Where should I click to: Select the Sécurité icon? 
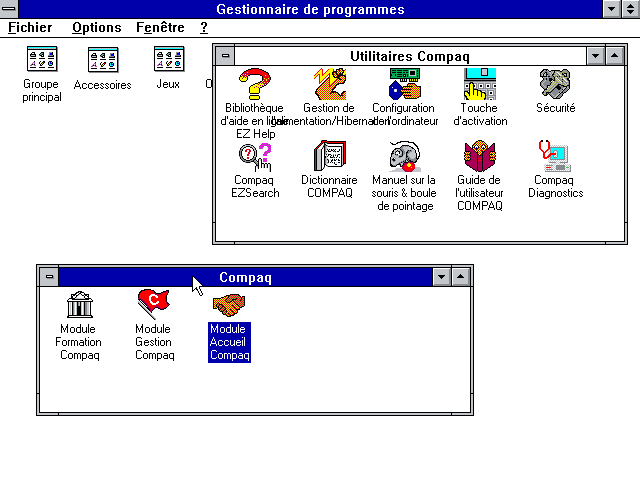555,84
